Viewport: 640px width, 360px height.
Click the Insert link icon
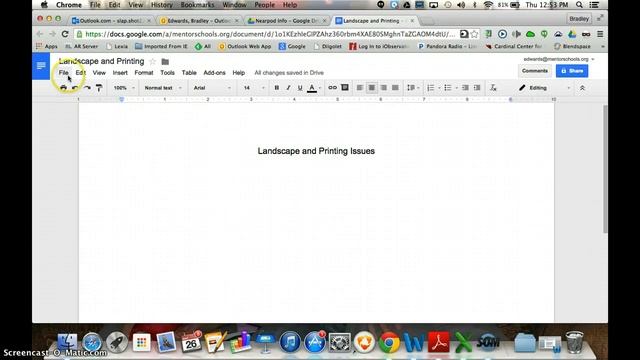(x=333, y=88)
